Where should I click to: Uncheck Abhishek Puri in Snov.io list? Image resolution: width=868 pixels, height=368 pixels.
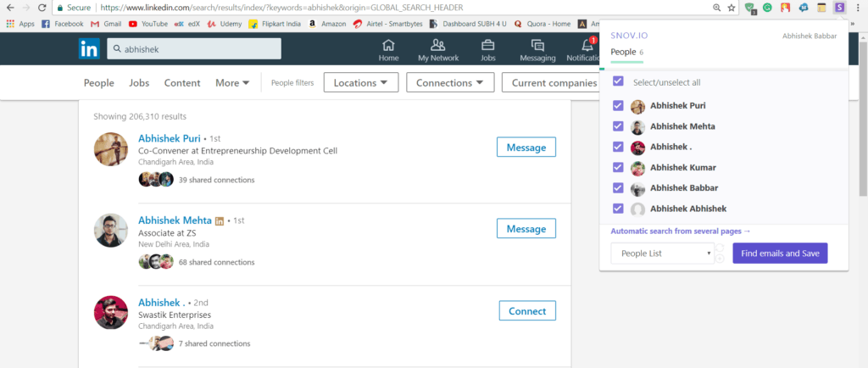pos(618,105)
